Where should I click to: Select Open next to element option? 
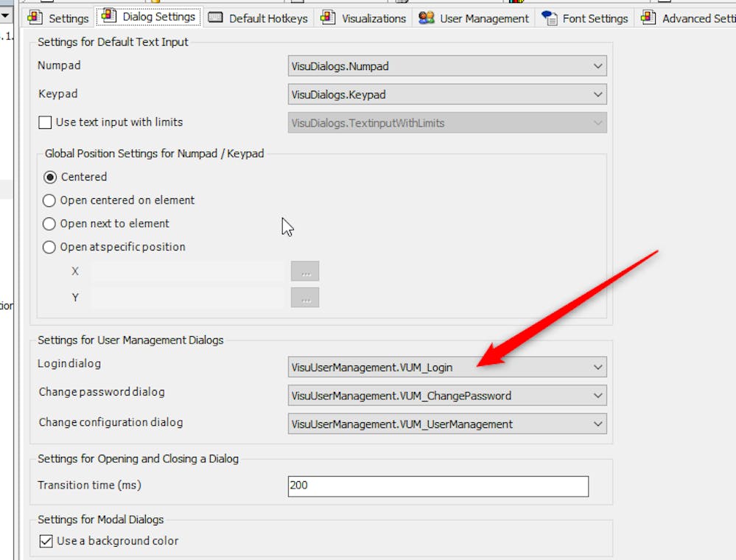click(x=49, y=224)
